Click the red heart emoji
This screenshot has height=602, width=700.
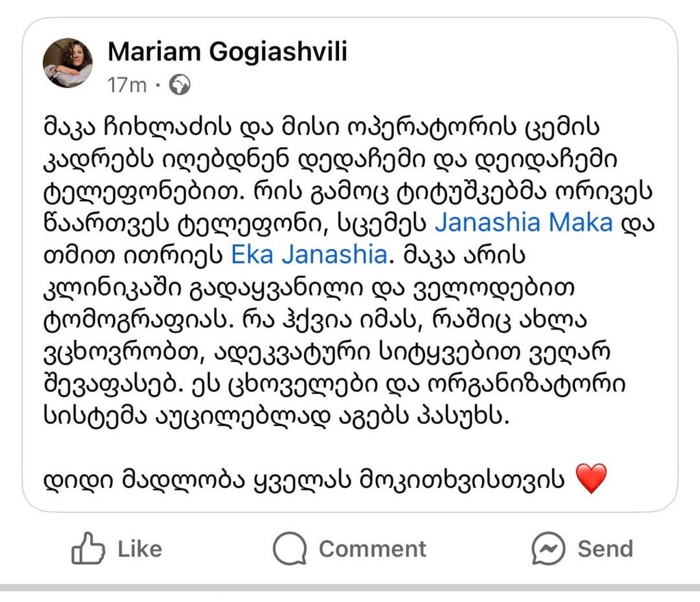[x=591, y=478]
